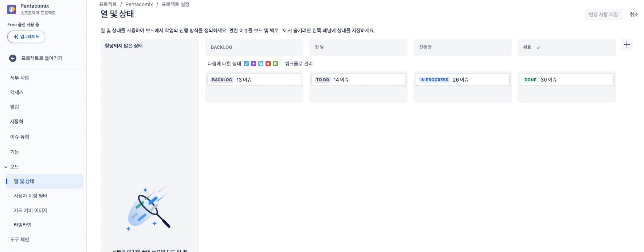Click the red bug issue type icon
Viewport: 644px width, 252px height.
[268, 64]
